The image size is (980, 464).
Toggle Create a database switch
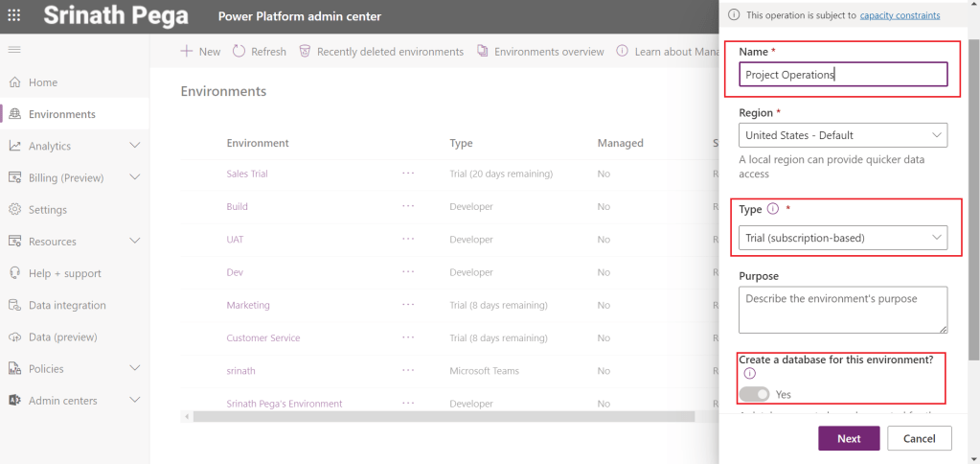[x=755, y=394]
